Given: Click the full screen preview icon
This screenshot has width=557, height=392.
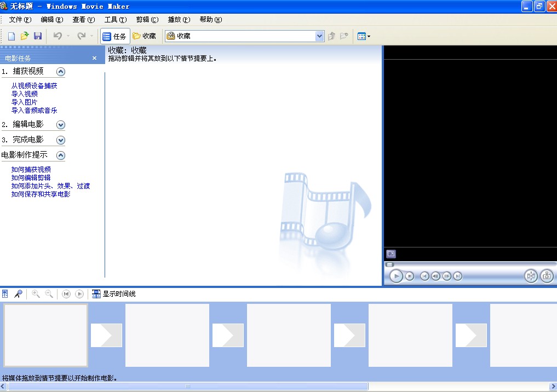Looking at the screenshot, I should [391, 254].
